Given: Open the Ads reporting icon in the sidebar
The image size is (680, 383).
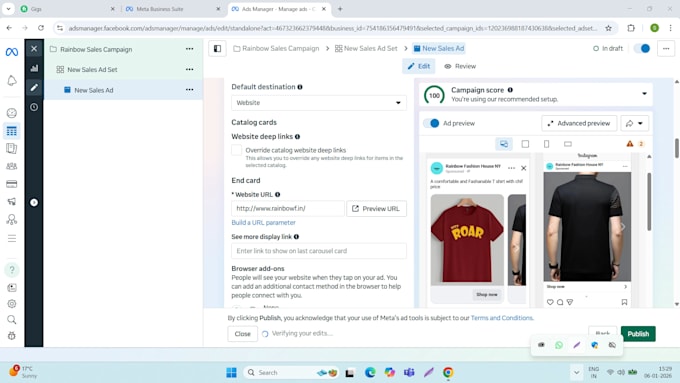Looking at the screenshot, I should point(12,149).
